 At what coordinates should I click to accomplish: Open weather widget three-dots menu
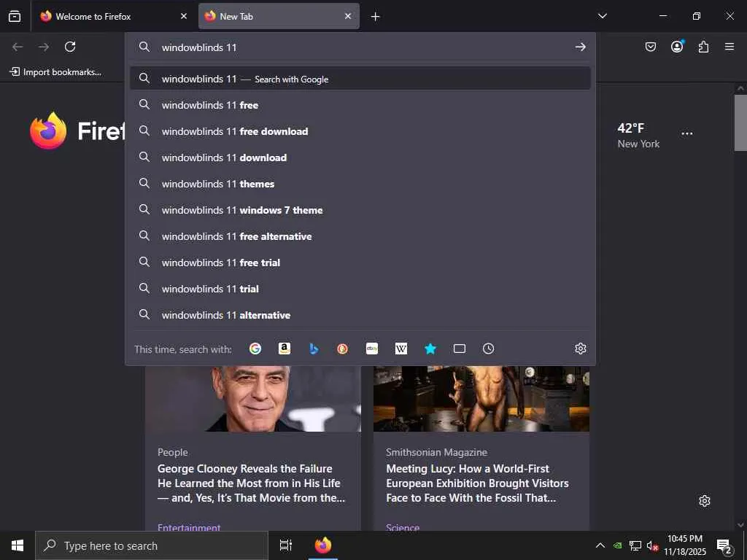point(687,133)
